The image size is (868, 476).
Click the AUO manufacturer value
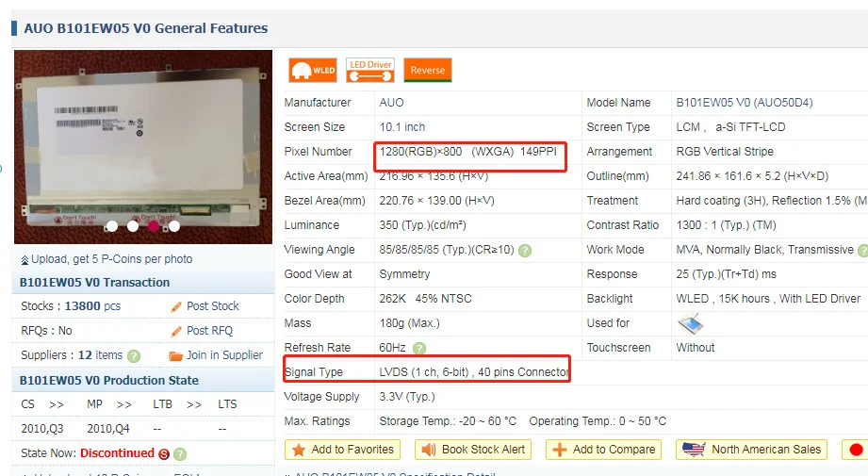(391, 103)
